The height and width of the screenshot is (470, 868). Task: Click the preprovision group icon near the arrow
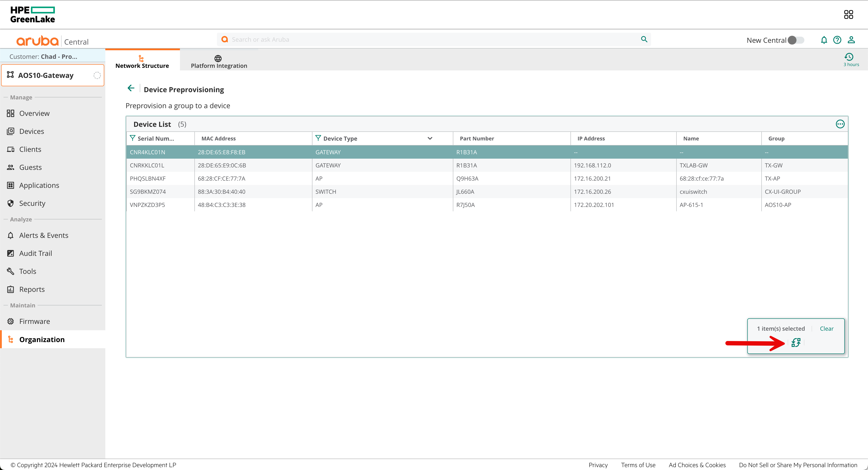pos(796,342)
